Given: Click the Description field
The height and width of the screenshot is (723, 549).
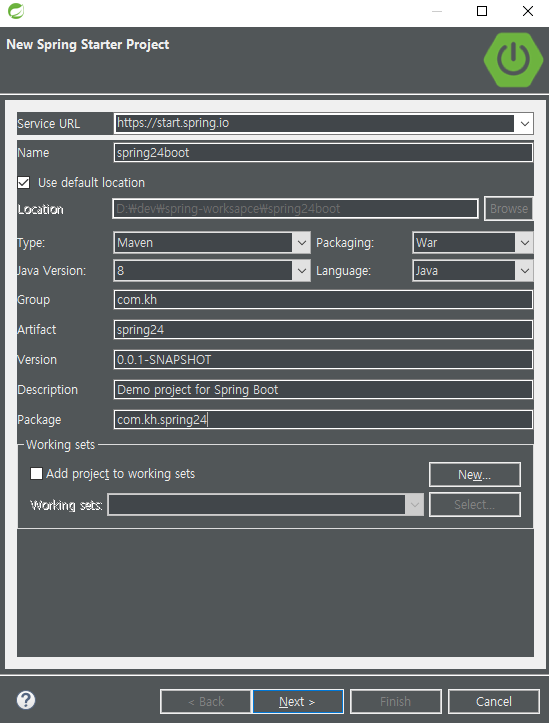Looking at the screenshot, I should (323, 390).
